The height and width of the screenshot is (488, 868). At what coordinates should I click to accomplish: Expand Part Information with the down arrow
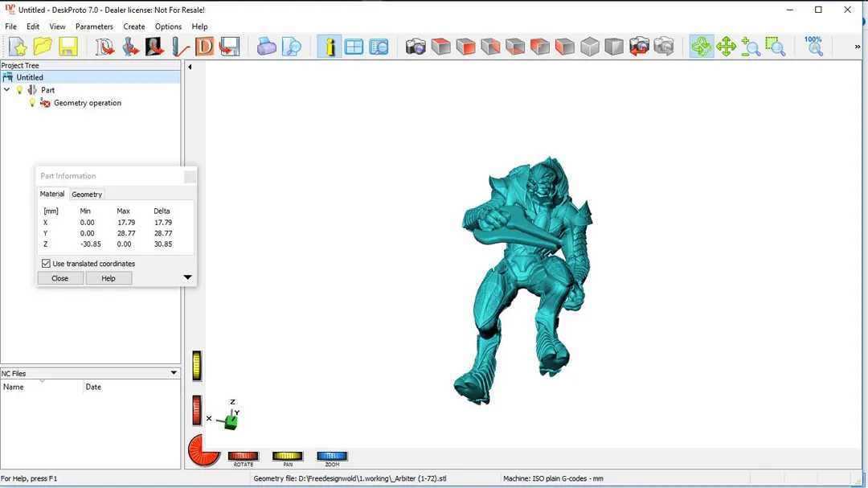(x=187, y=277)
